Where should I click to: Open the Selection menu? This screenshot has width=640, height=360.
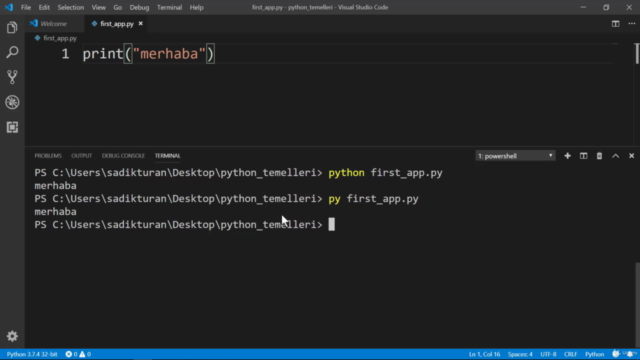tap(71, 7)
